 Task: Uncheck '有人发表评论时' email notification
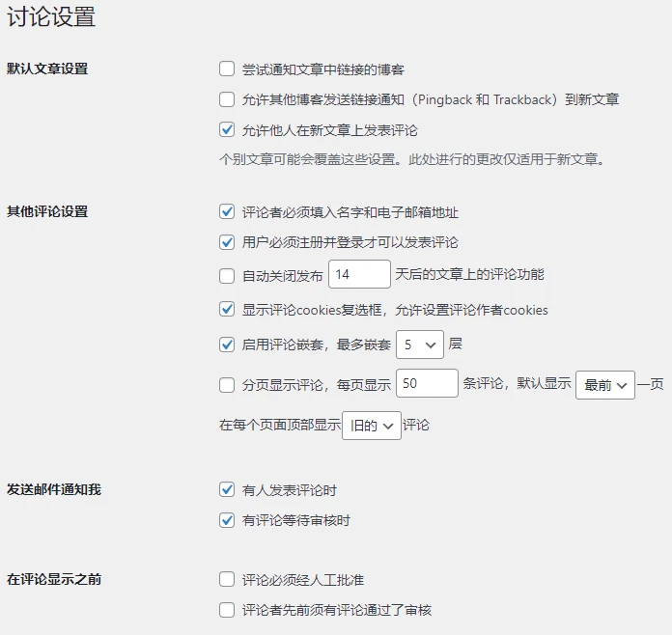(227, 490)
